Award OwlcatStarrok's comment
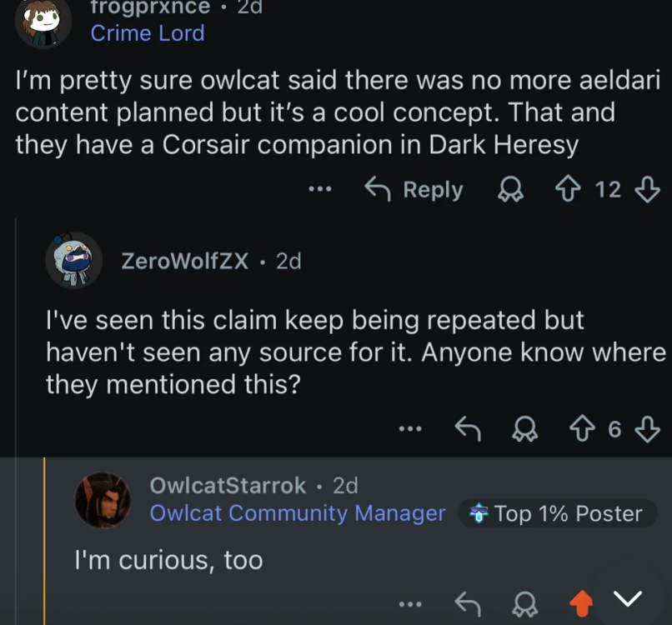The height and width of the screenshot is (625, 672). point(525,604)
